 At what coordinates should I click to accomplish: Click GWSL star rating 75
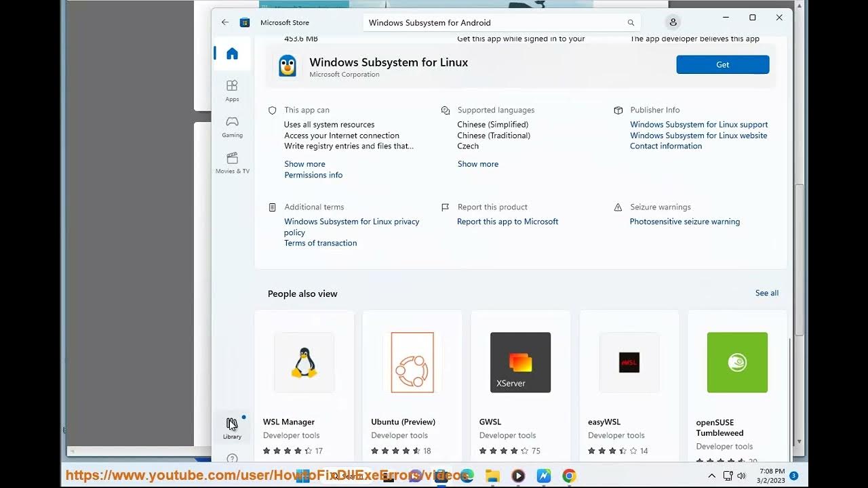click(510, 451)
